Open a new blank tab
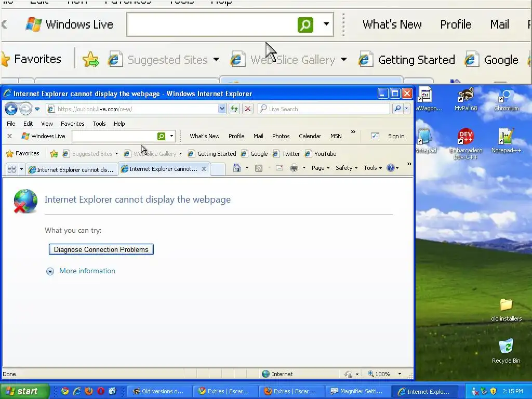The height and width of the screenshot is (399, 532). pos(218,169)
